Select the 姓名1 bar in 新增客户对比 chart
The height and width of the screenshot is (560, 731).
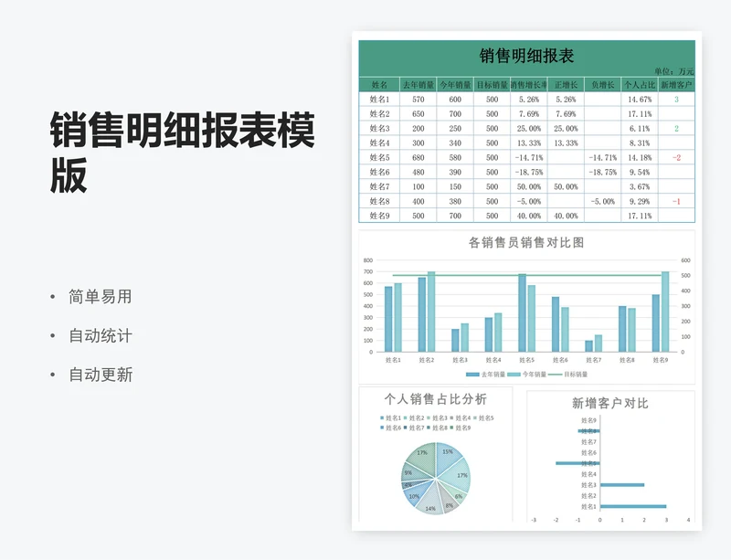[x=633, y=506]
